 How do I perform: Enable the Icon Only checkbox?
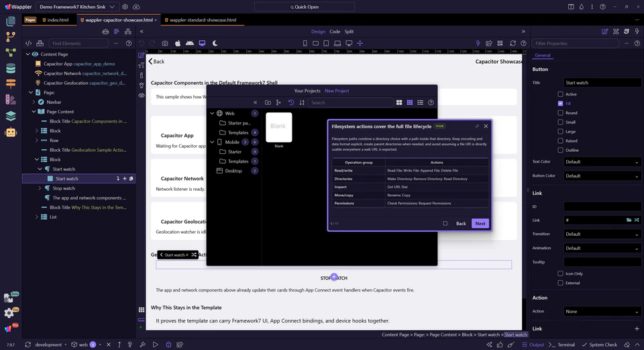point(560,273)
